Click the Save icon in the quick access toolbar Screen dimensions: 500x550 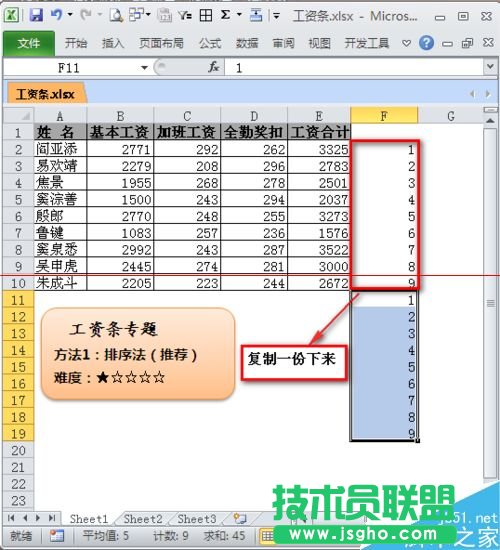pos(36,15)
